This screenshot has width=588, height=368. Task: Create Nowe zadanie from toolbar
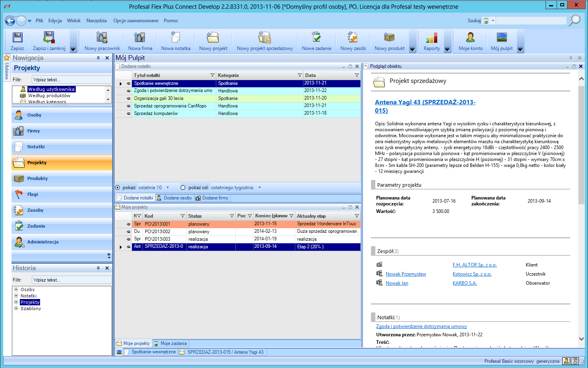(316, 38)
